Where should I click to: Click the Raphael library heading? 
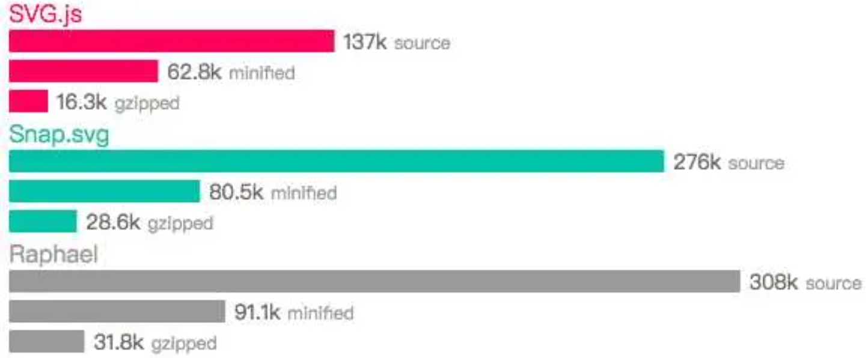click(53, 255)
